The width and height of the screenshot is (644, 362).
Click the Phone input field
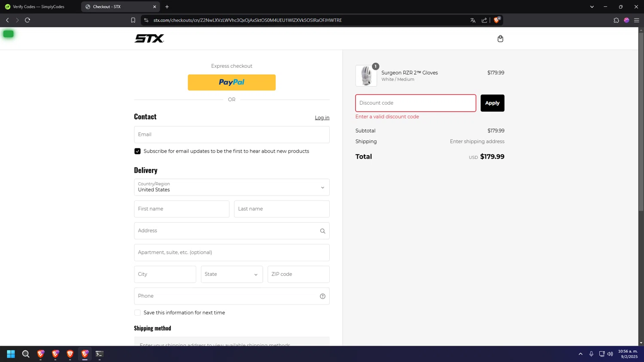coord(232,296)
